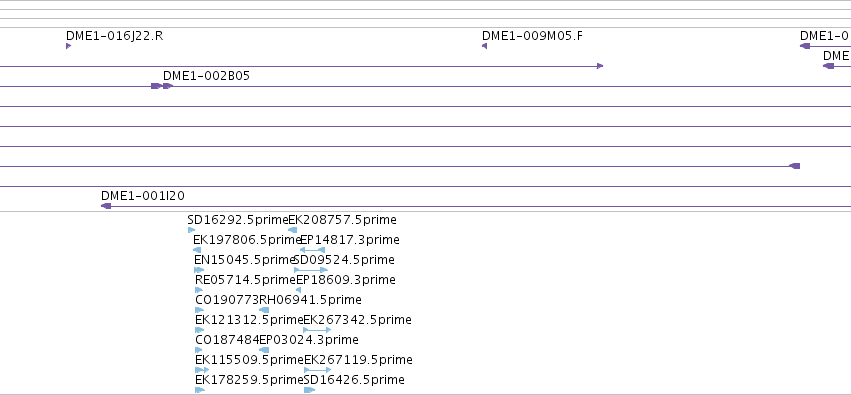Click the EP14817.3prime spliced feature glyph
The height and width of the screenshot is (395, 851).
click(x=313, y=250)
